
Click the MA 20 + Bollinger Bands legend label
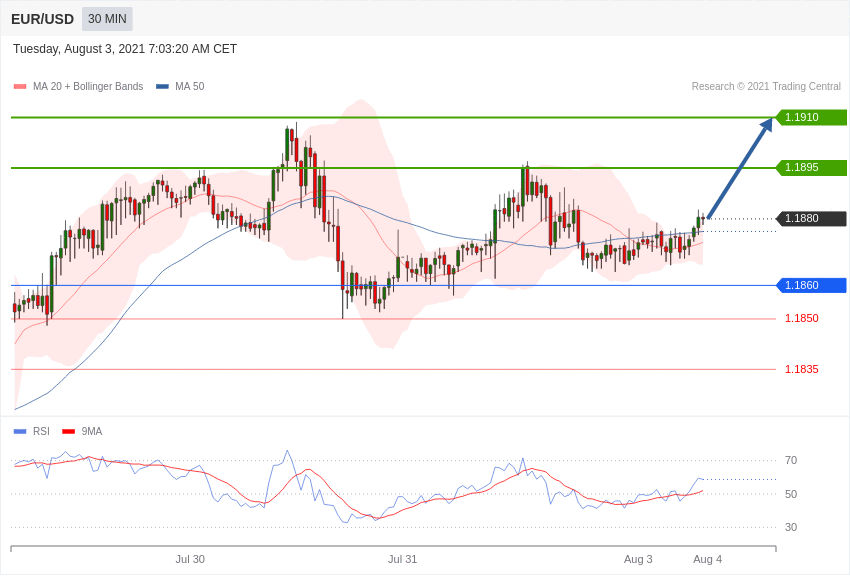click(x=88, y=87)
